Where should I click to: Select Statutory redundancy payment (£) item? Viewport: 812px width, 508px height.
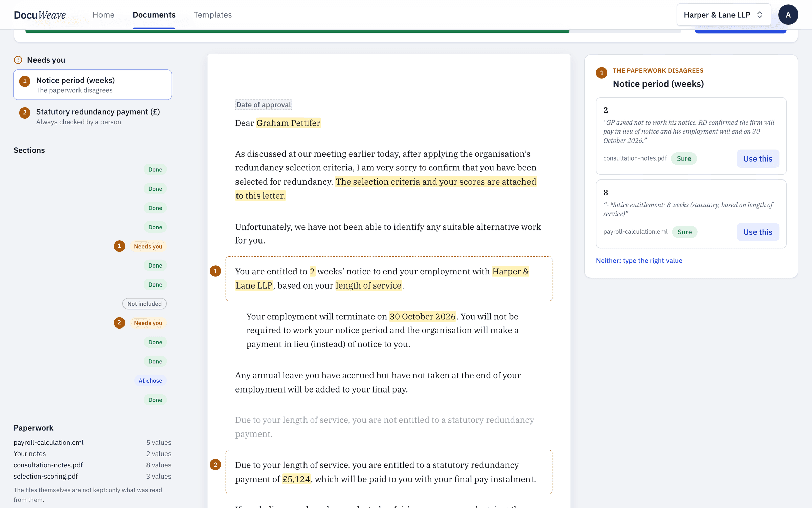click(92, 116)
